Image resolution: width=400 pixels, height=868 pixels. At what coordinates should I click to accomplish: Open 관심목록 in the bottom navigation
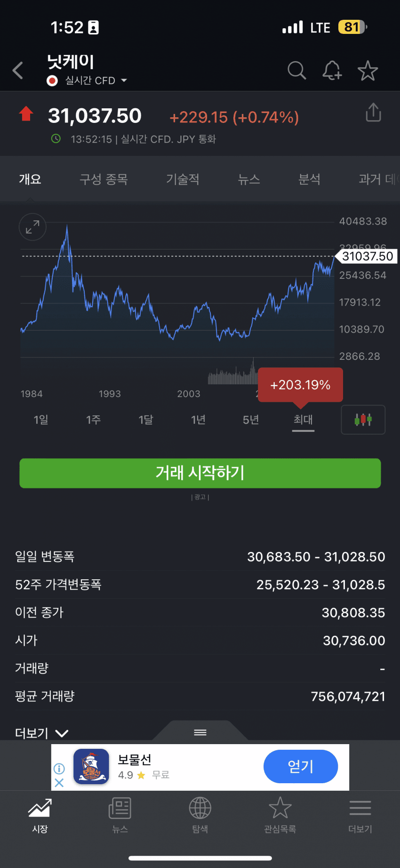[280, 815]
